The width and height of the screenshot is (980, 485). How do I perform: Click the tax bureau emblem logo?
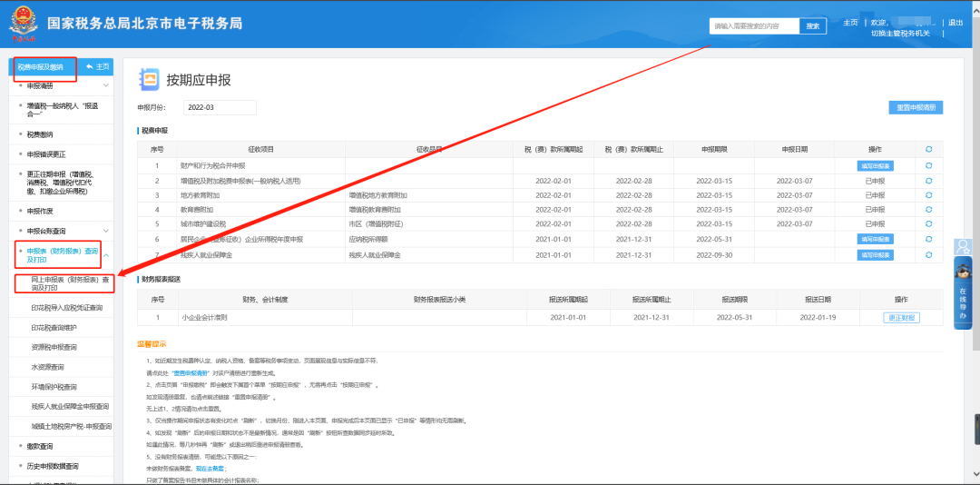point(23,24)
